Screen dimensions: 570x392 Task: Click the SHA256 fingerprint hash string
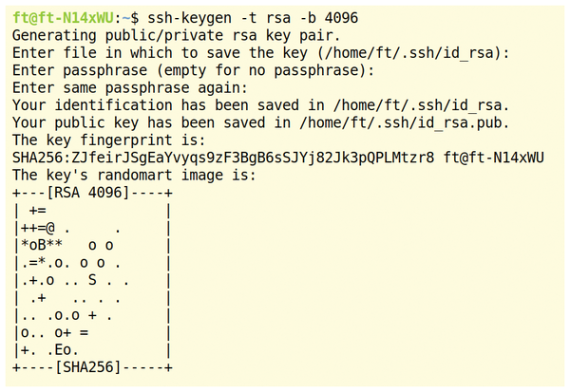tap(223, 158)
